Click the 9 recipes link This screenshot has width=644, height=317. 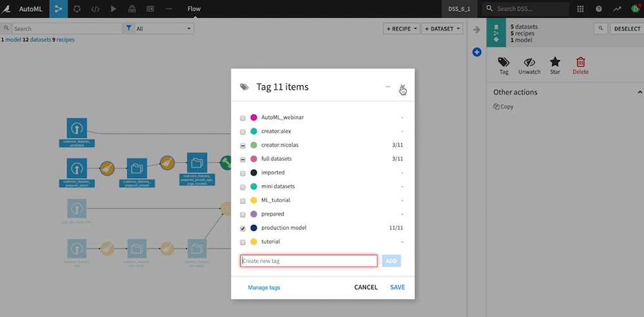pyautogui.click(x=63, y=40)
